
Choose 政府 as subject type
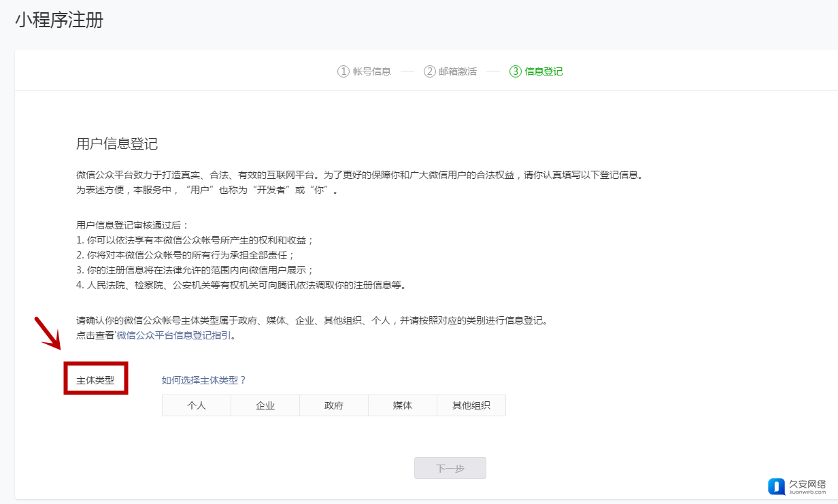[x=334, y=405]
